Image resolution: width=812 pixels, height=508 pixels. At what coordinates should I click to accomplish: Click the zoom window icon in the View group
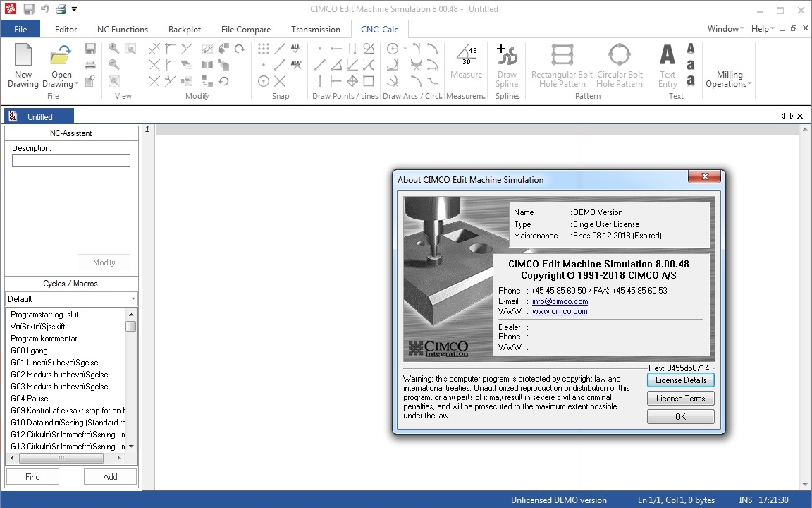pos(130,49)
